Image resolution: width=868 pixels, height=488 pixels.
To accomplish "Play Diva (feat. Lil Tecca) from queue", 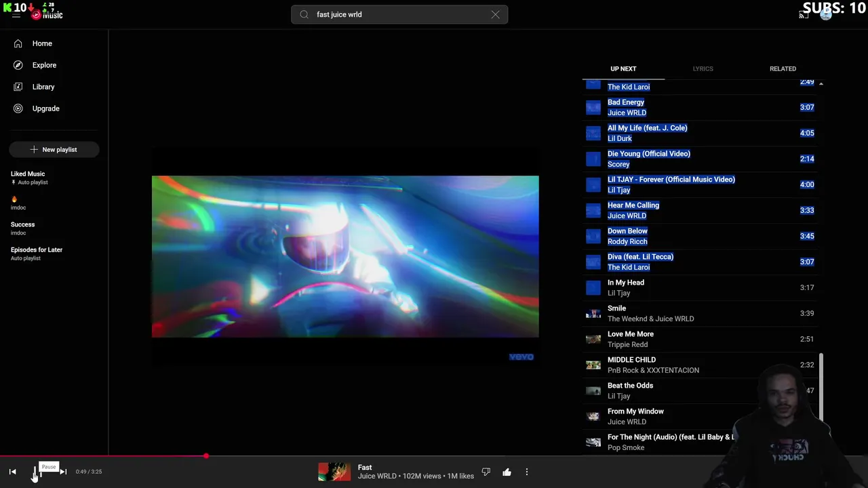I will [701, 262].
